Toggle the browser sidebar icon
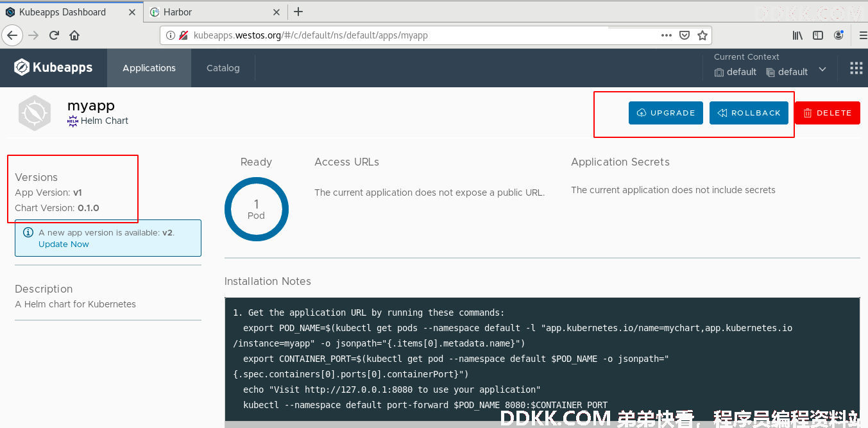Image resolution: width=868 pixels, height=428 pixels. point(818,35)
